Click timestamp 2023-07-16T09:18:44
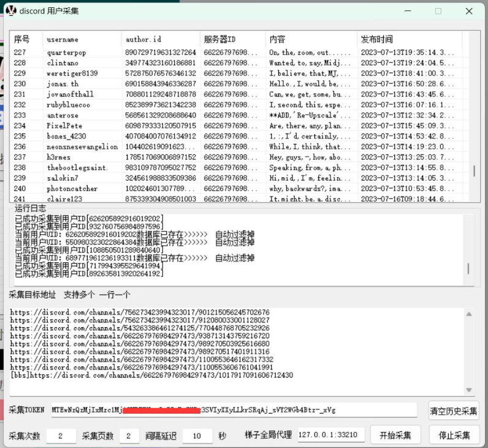 pos(407,199)
